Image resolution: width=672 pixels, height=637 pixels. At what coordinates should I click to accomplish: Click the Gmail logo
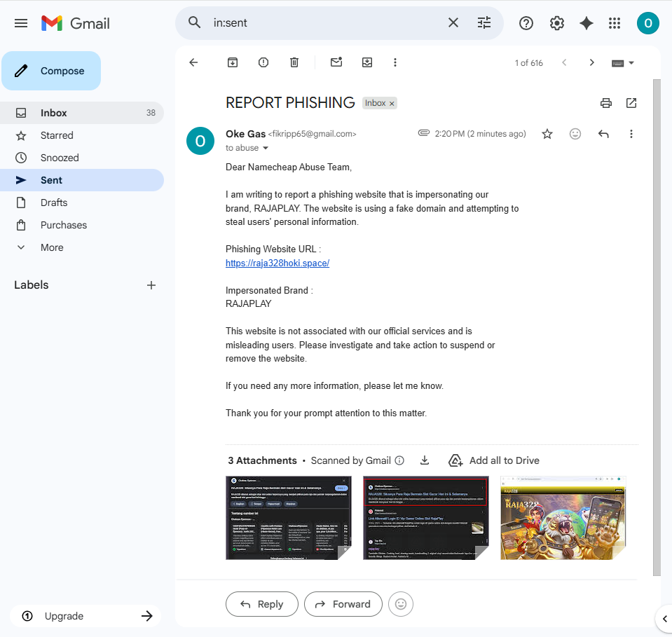(76, 23)
